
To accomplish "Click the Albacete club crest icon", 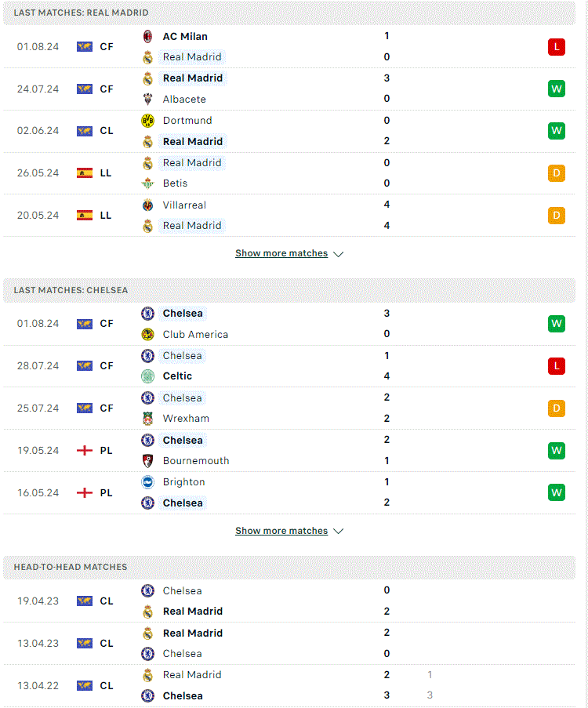I will pos(147,99).
